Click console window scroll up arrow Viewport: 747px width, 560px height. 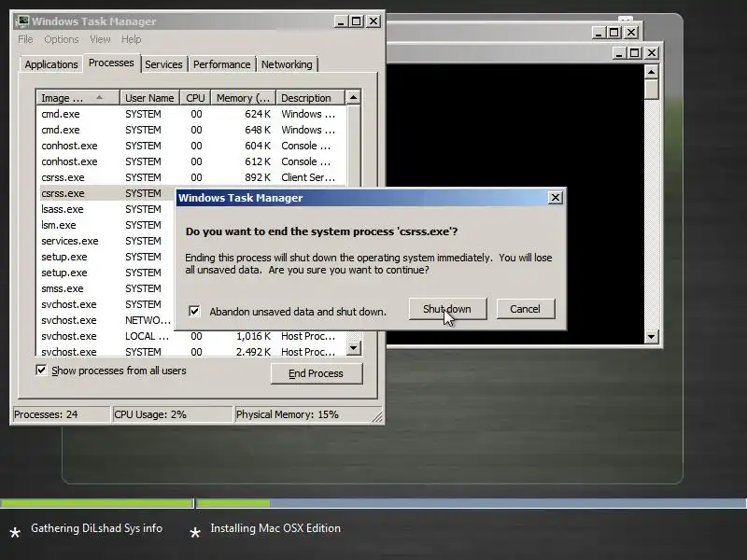click(x=651, y=72)
